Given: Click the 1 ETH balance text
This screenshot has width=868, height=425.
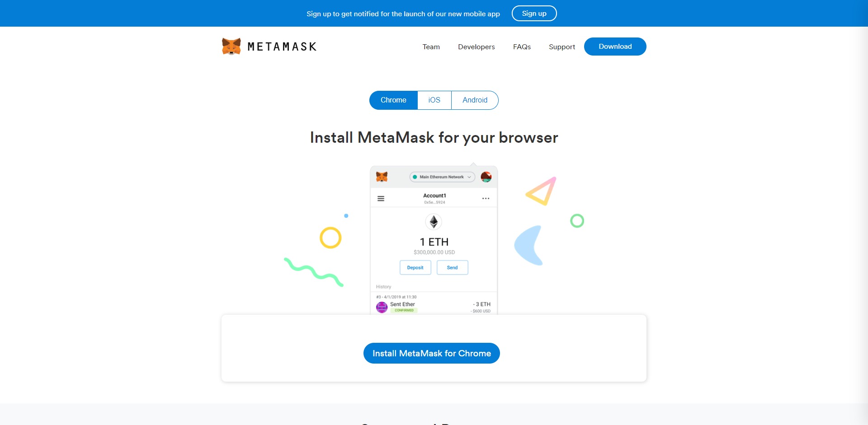Looking at the screenshot, I should pos(434,242).
